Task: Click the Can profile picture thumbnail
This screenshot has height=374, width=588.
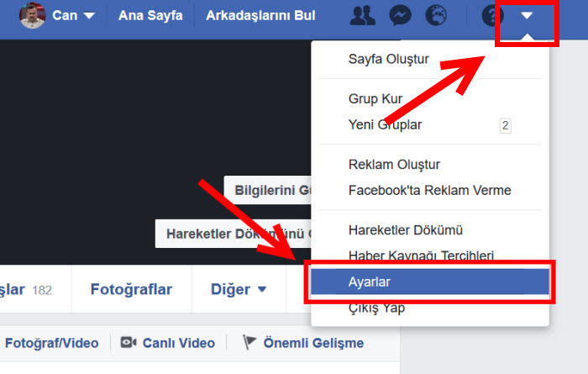Action: click(32, 15)
